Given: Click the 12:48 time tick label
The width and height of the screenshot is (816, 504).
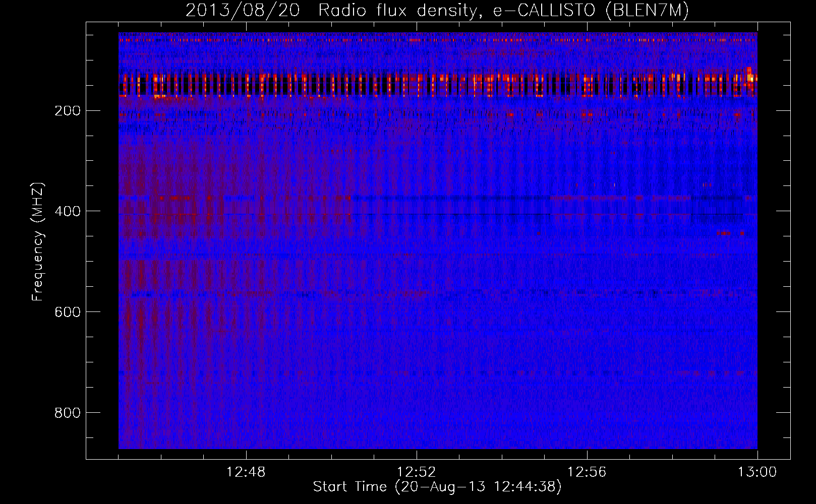Looking at the screenshot, I should click(x=246, y=472).
